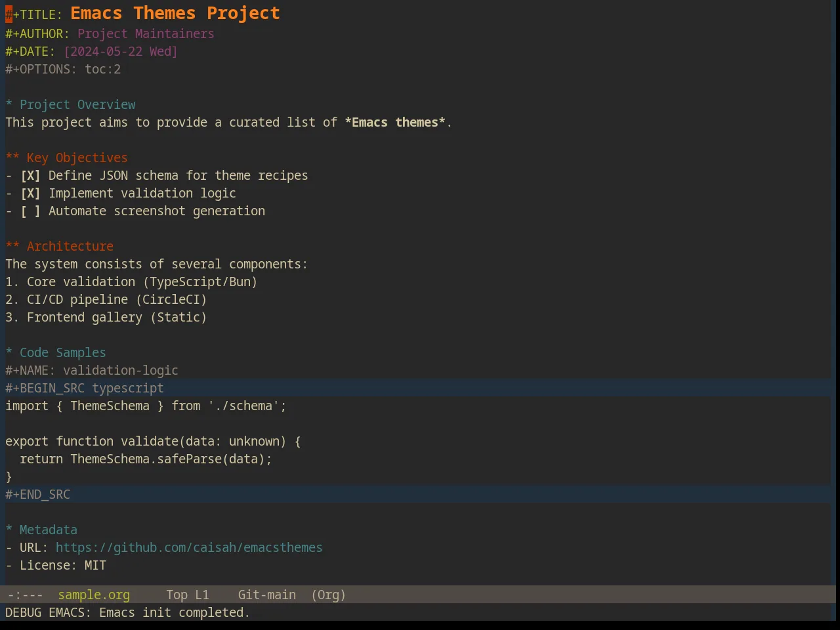Place cursor on Emacs Themes Project title
Screen dimensions: 840x630
175,13
